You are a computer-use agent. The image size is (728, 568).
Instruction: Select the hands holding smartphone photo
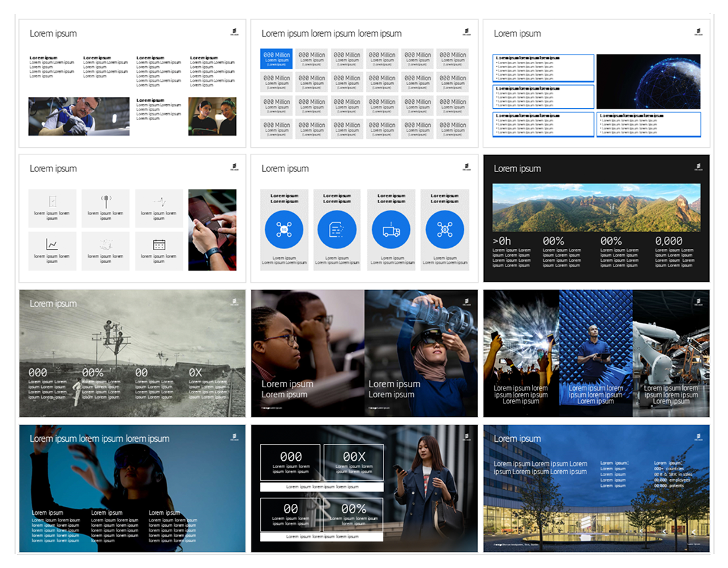tap(212, 229)
